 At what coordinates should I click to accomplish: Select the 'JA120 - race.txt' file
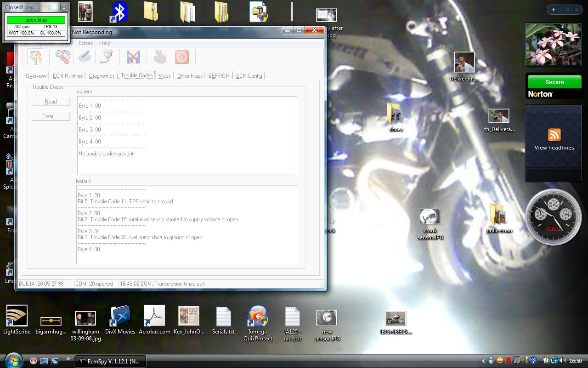coord(292,323)
